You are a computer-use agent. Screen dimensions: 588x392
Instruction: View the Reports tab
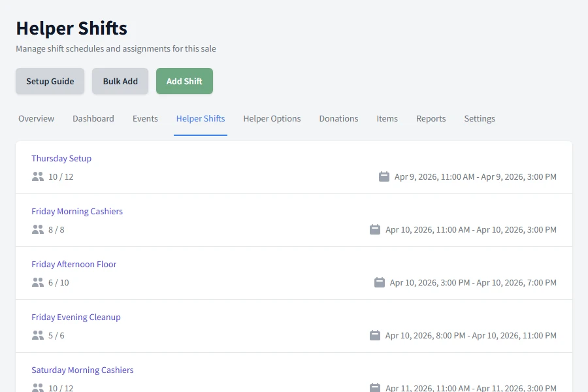point(431,118)
